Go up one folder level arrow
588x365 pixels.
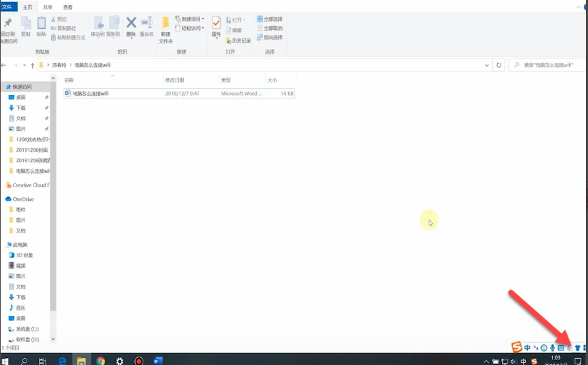point(32,65)
